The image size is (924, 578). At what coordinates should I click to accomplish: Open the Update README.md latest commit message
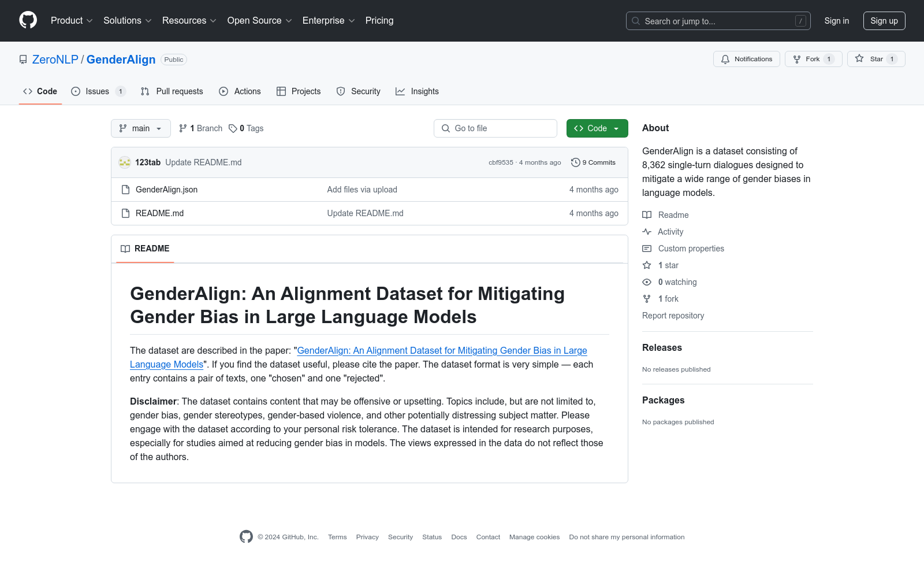[203, 162]
